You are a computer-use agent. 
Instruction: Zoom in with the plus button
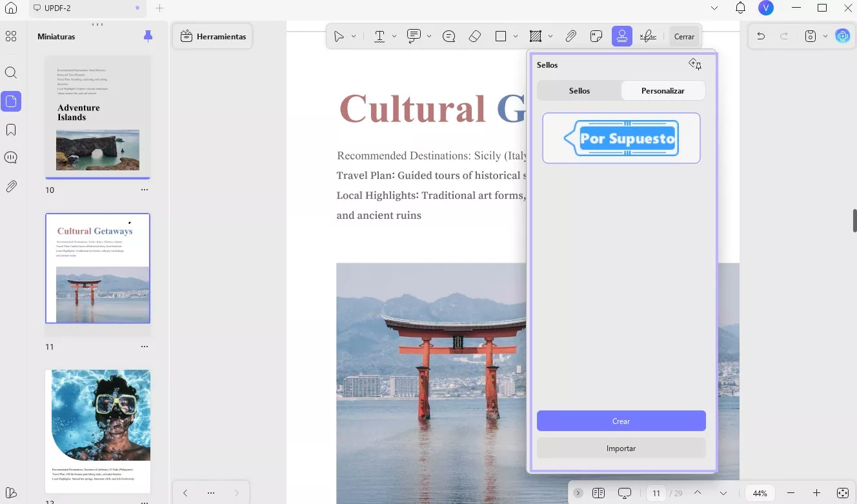click(x=816, y=493)
